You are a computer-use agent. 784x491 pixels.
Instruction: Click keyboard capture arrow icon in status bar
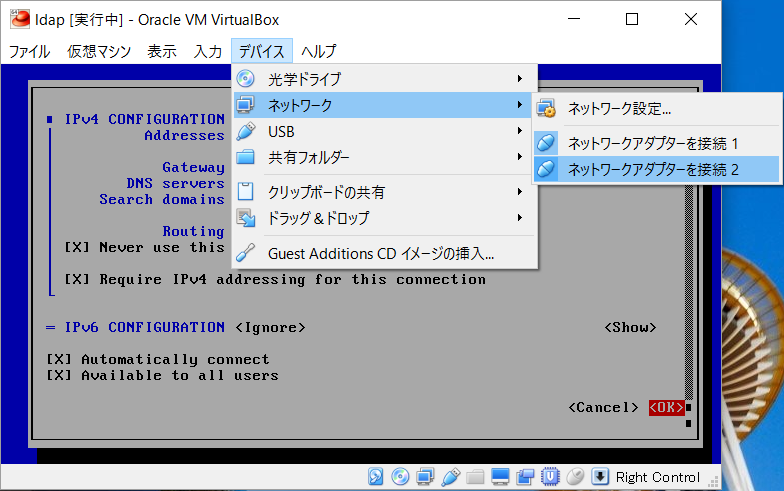click(x=600, y=476)
